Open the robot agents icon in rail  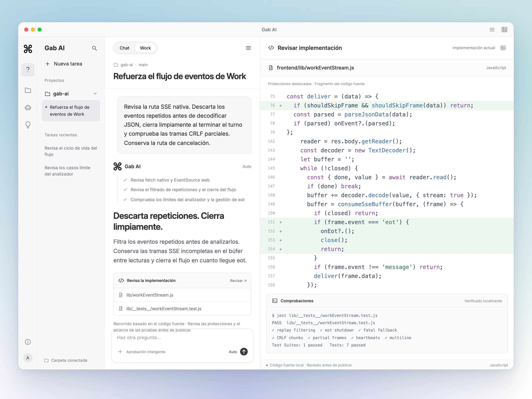pos(28,108)
